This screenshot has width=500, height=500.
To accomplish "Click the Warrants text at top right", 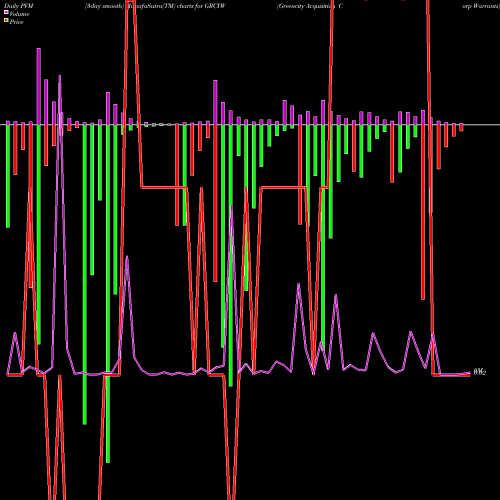I will pyautogui.click(x=481, y=6).
